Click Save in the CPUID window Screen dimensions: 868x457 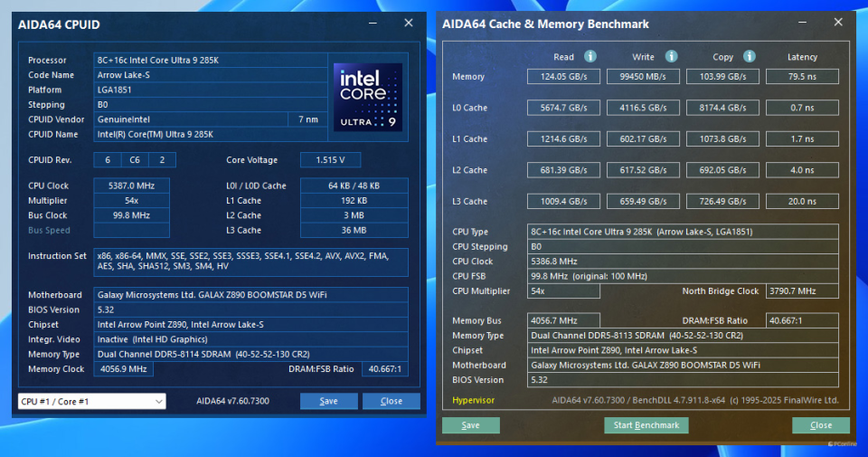pyautogui.click(x=329, y=401)
